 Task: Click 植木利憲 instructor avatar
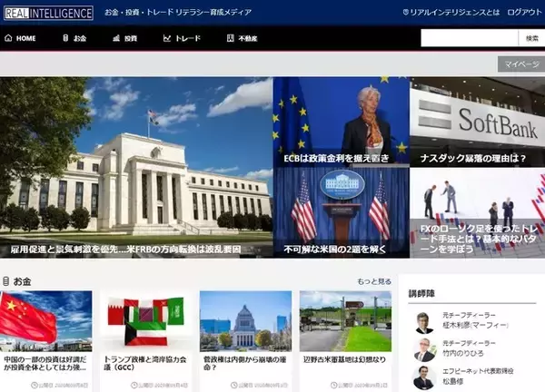[422, 323]
